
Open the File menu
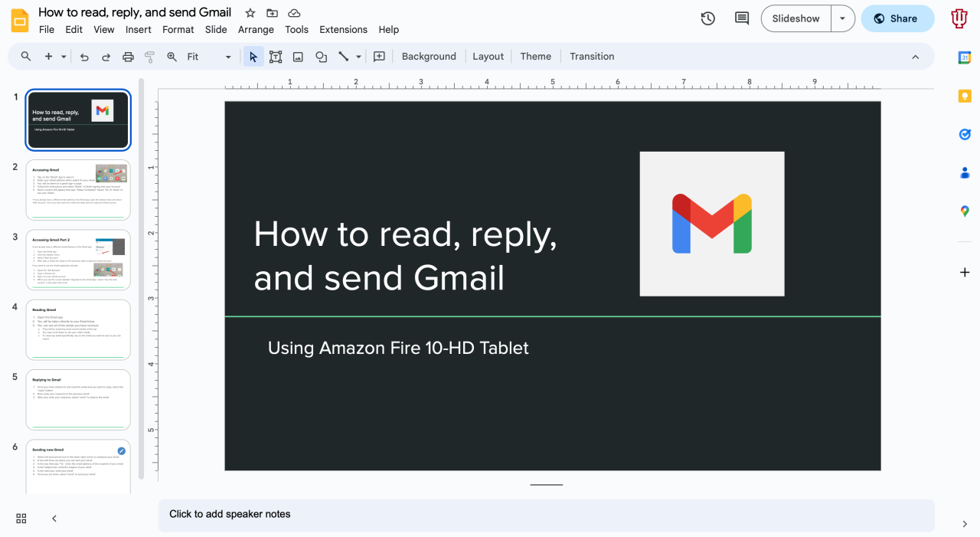47,29
